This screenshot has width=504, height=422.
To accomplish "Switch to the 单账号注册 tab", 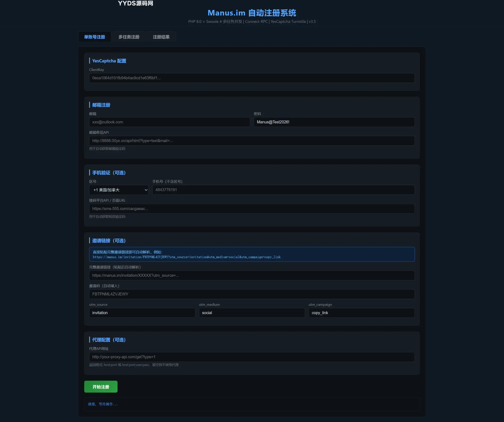I will click(x=95, y=37).
